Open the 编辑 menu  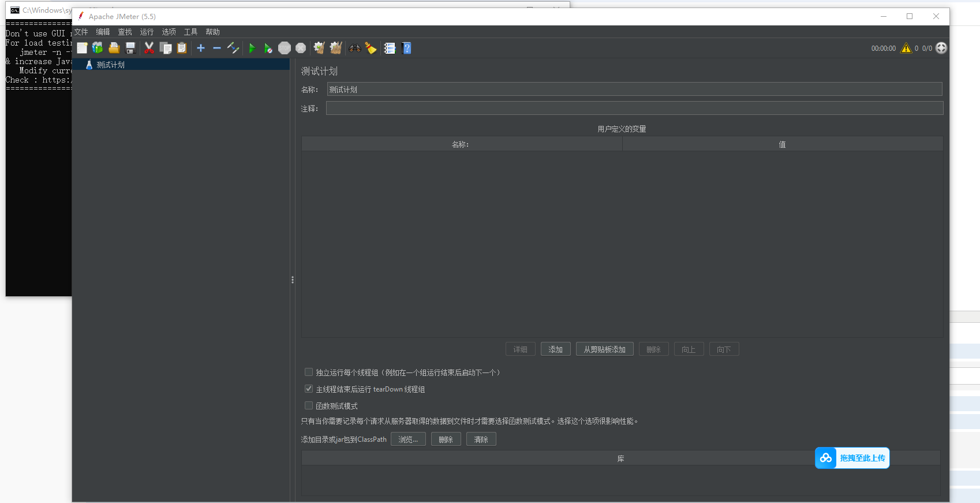tap(103, 32)
